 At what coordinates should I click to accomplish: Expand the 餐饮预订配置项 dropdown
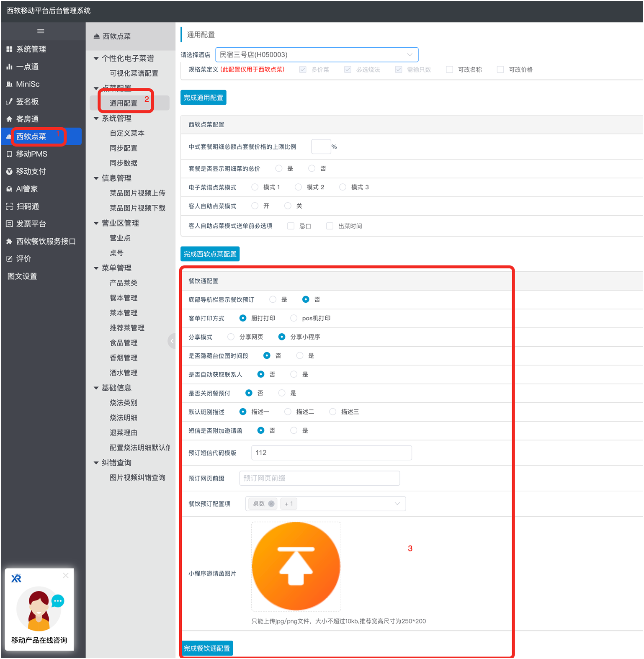coord(397,504)
